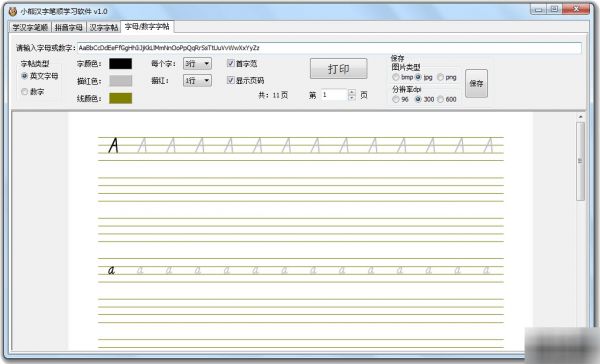The height and width of the screenshot is (364, 600).
Task: Open the olive 线颜色 color swatch
Action: (121, 98)
